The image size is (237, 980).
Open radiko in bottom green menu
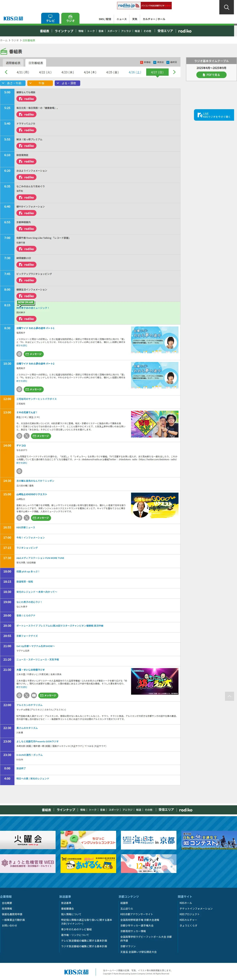coord(186,810)
